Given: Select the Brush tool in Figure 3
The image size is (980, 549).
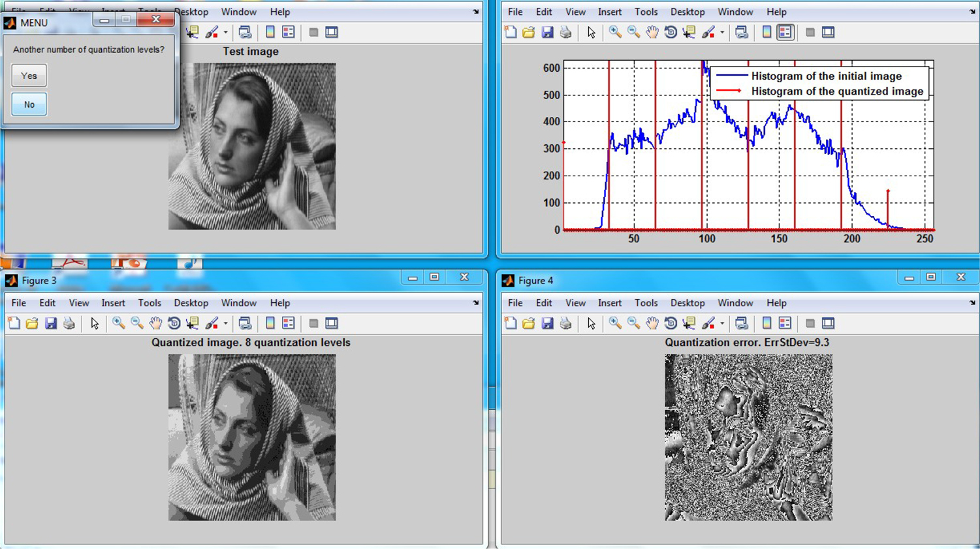Looking at the screenshot, I should point(212,323).
